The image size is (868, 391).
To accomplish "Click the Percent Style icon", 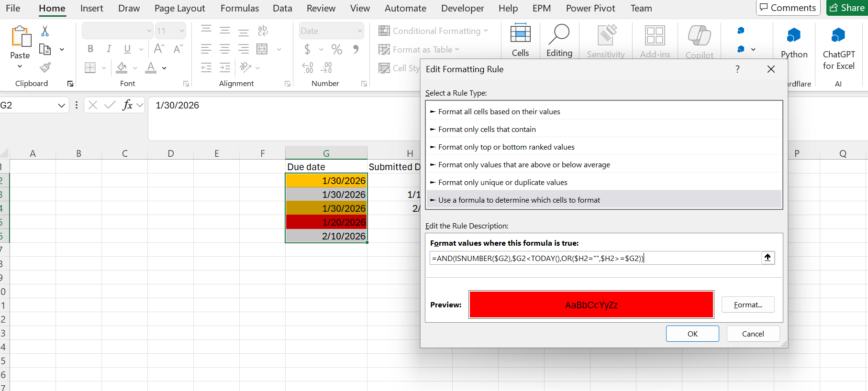I will click(x=337, y=49).
